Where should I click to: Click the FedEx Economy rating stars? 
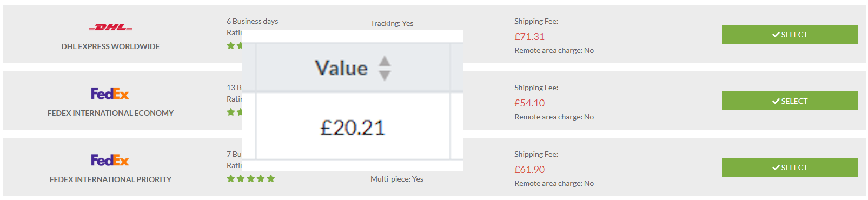234,112
